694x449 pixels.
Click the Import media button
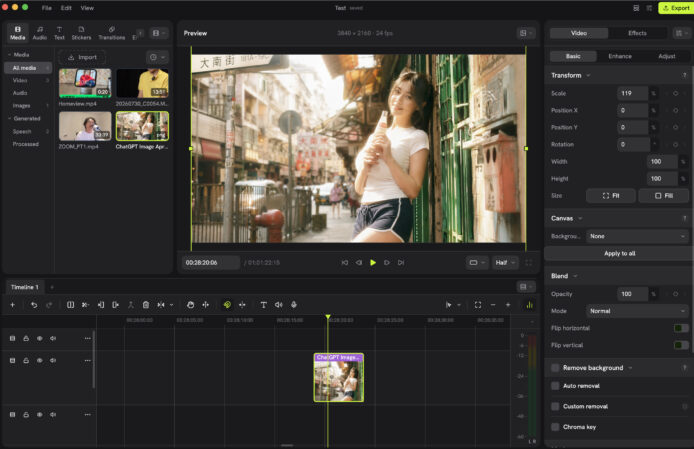point(82,57)
